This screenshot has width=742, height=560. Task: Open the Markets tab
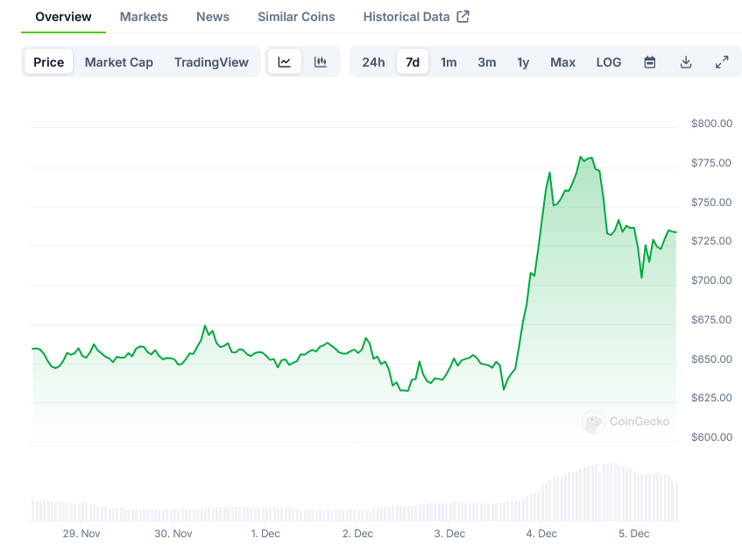coord(144,17)
